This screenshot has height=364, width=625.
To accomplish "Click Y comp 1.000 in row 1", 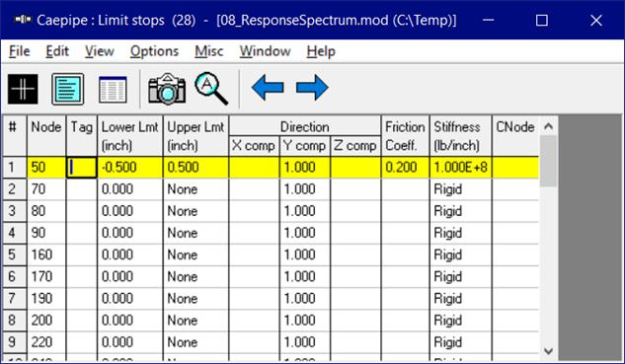I will tap(304, 168).
